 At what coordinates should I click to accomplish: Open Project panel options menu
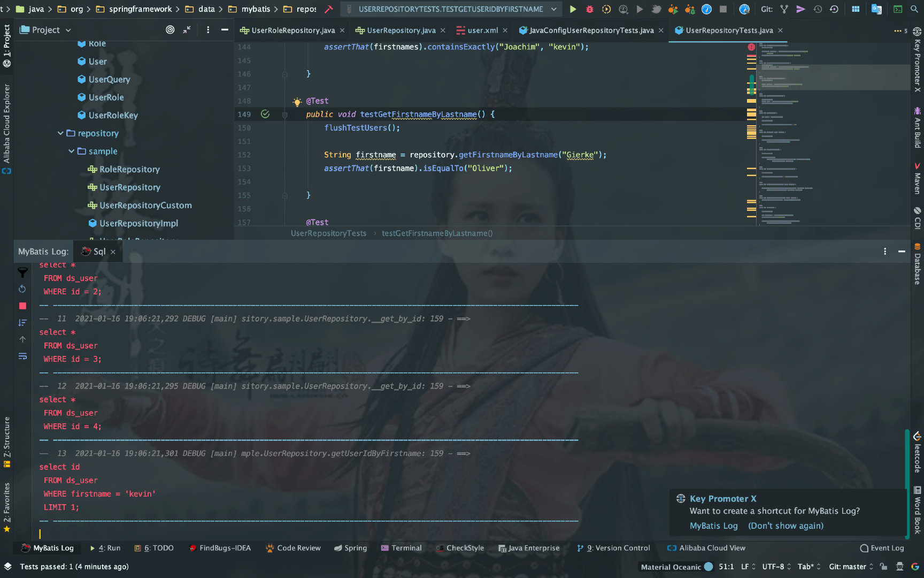click(208, 30)
